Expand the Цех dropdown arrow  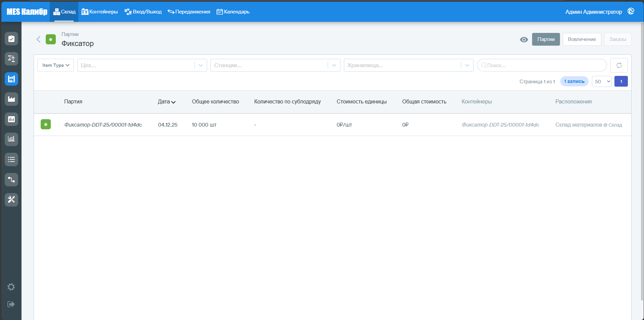click(x=201, y=65)
